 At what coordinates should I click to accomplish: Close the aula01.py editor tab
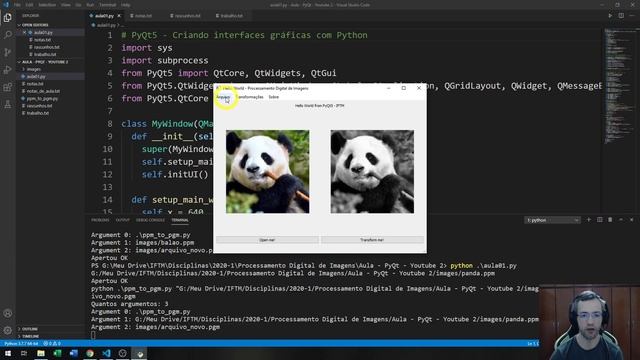[x=119, y=16]
